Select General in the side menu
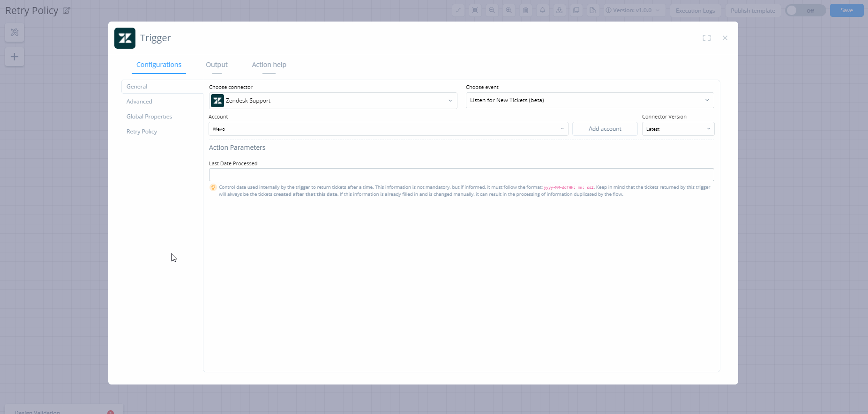The width and height of the screenshot is (868, 414). 162,87
